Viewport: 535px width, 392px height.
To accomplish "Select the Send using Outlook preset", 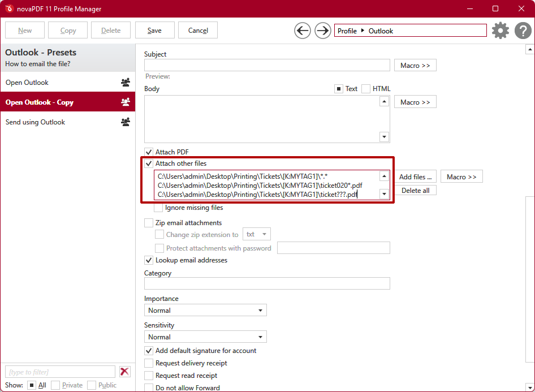I will point(68,122).
